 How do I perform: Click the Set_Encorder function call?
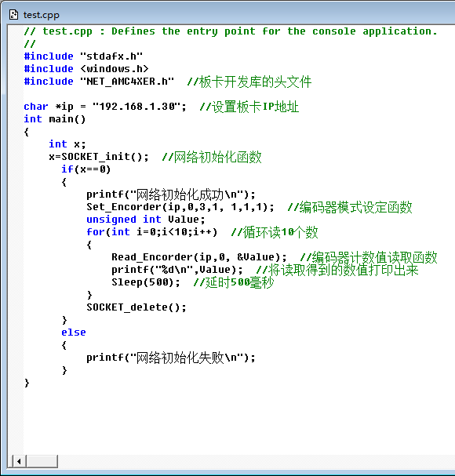[x=180, y=207]
